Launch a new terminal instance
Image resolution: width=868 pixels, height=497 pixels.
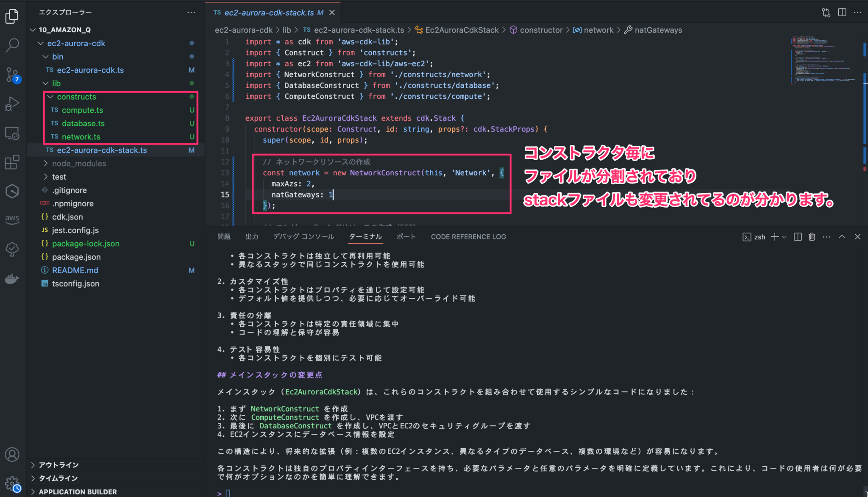coord(775,237)
